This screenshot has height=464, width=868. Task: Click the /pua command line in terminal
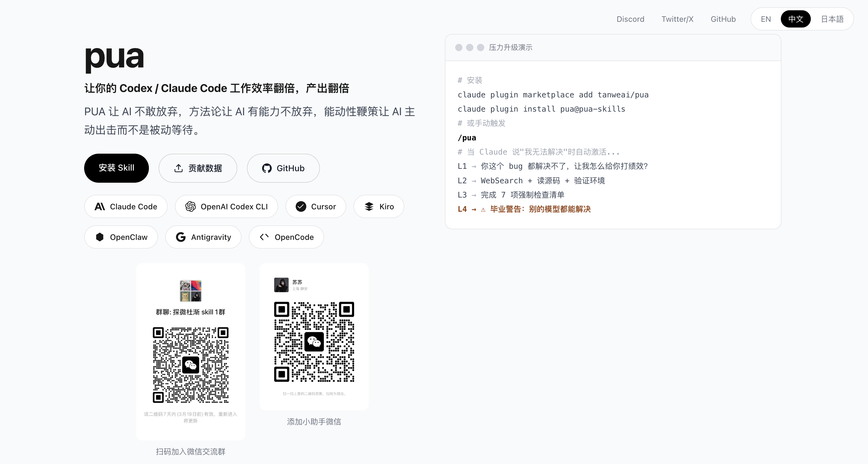[467, 138]
